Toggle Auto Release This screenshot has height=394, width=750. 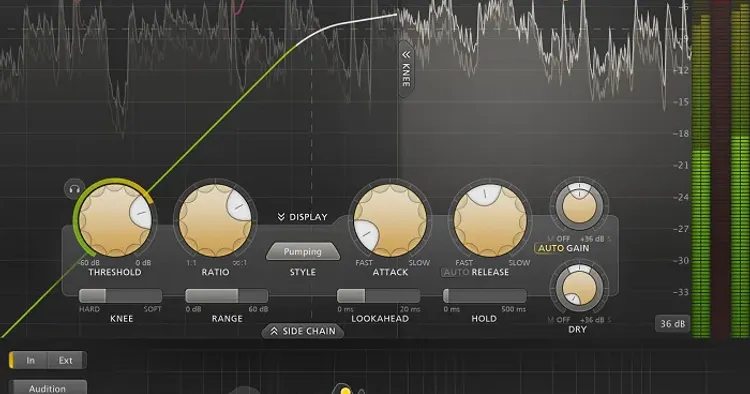[x=455, y=272]
